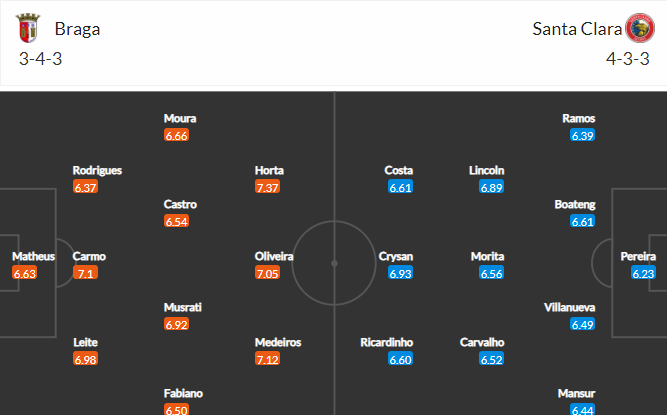Click Santa Clara goalkeeper Pereira

click(638, 257)
